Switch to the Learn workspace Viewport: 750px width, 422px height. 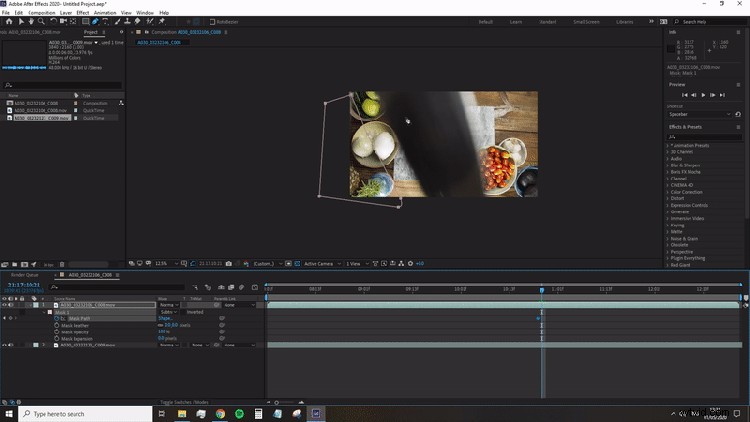[516, 22]
